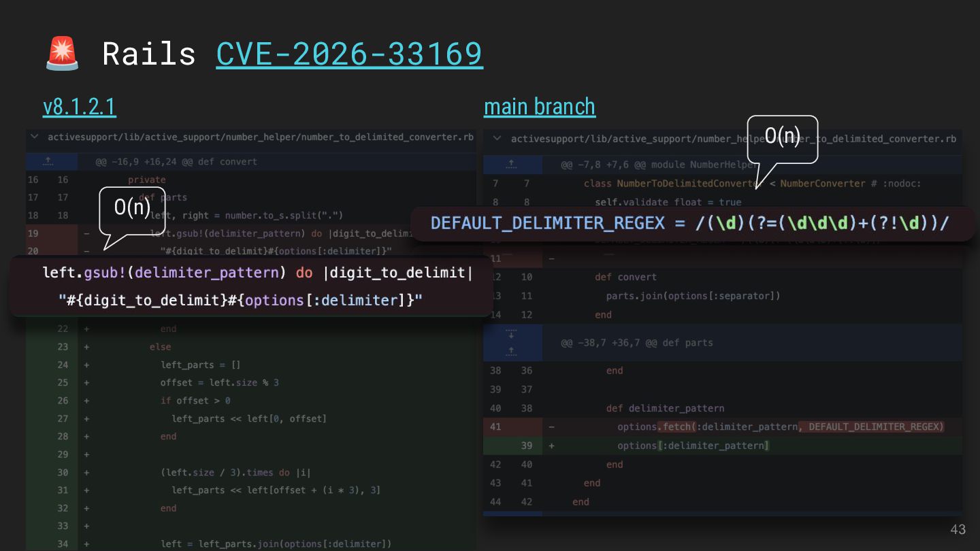Screen dimensions: 980x551
Task: Click the added 'options[:delimiter_pattern]' line
Action: click(x=693, y=446)
